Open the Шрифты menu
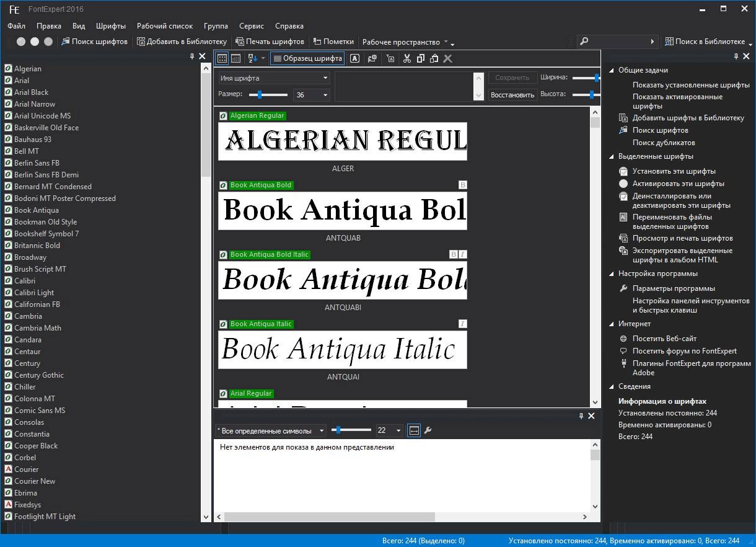 pos(111,26)
